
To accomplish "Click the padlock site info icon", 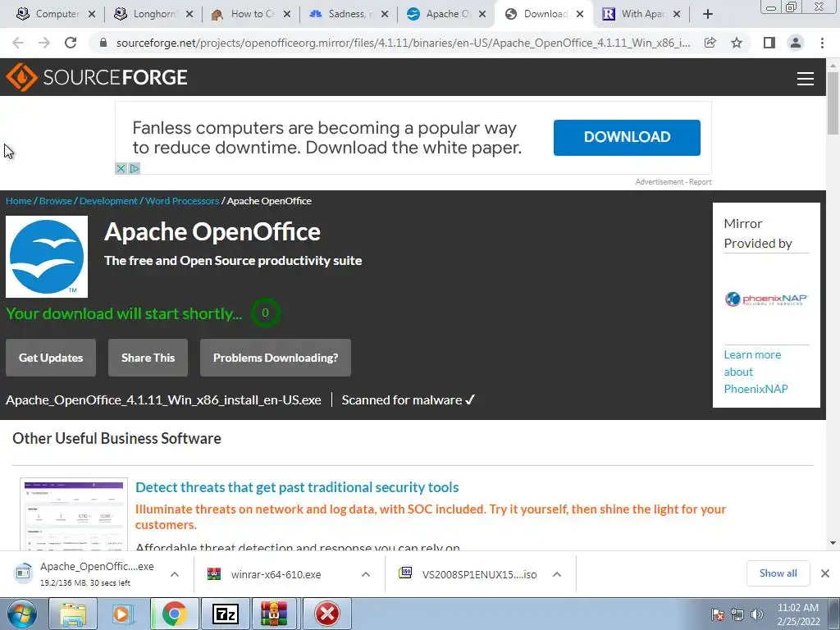I will 104,43.
